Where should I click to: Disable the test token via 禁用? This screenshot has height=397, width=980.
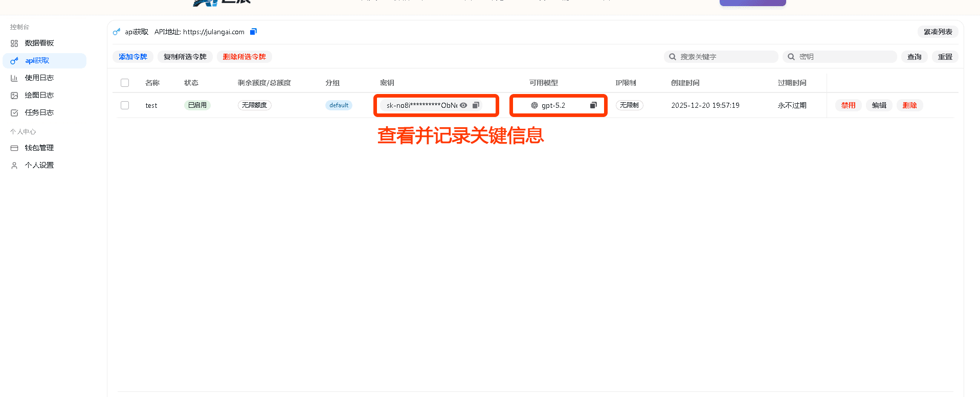(x=848, y=105)
